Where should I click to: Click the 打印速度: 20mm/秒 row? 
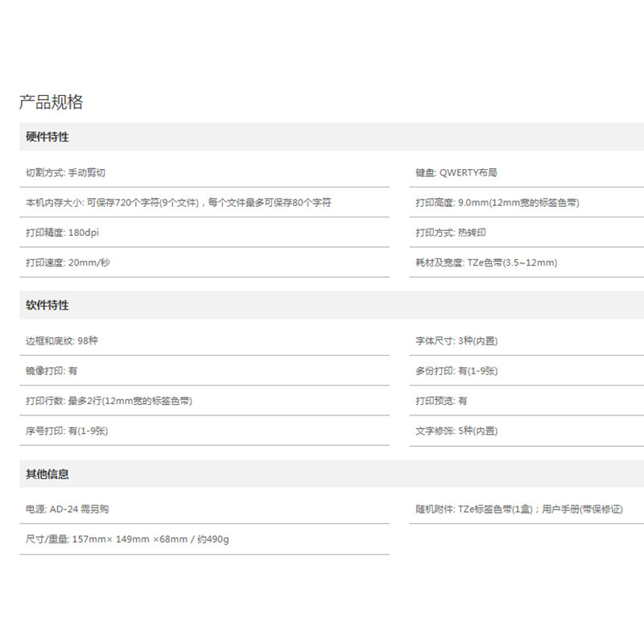[204, 262]
